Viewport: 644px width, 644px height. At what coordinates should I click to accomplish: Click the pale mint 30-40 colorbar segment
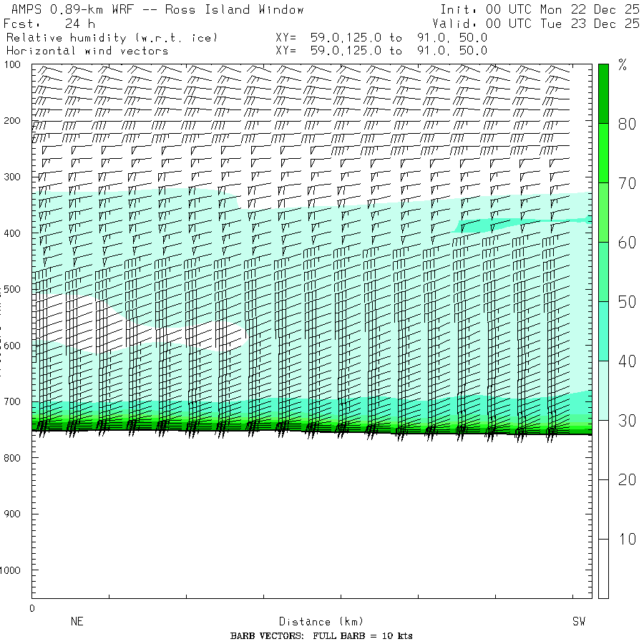603,391
